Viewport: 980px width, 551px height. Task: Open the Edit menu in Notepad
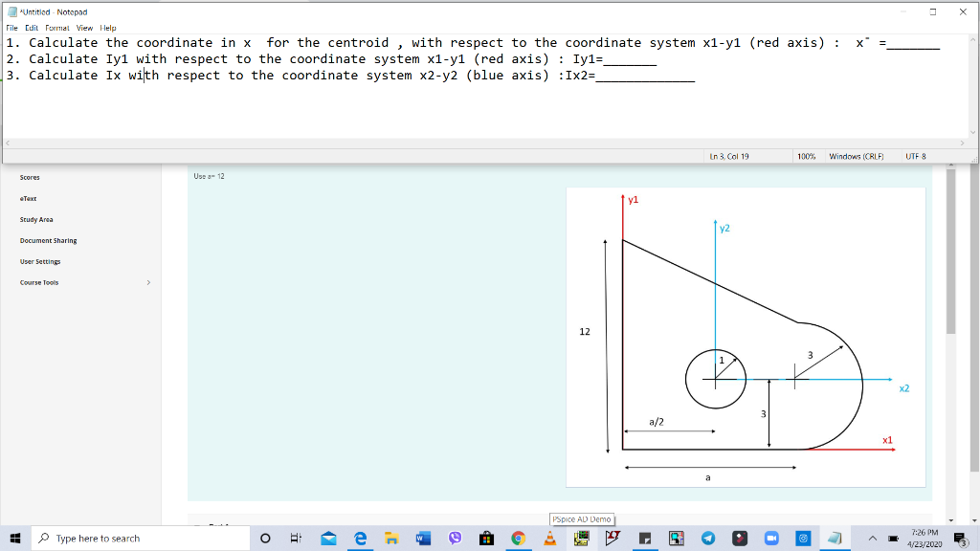click(32, 27)
